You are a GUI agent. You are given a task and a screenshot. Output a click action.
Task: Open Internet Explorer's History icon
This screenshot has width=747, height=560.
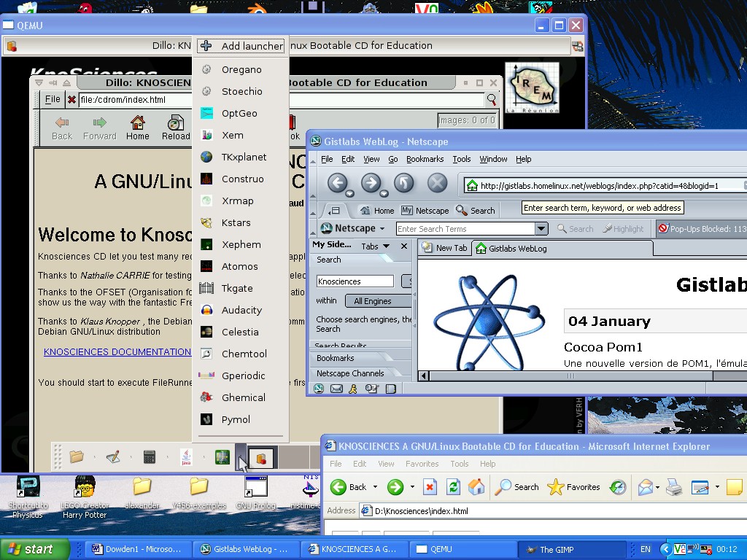[x=618, y=487]
